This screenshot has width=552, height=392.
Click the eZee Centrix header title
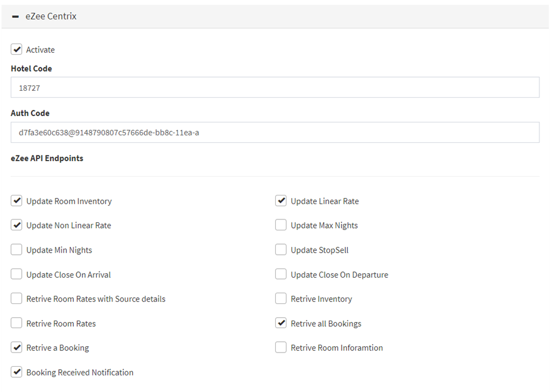point(51,16)
